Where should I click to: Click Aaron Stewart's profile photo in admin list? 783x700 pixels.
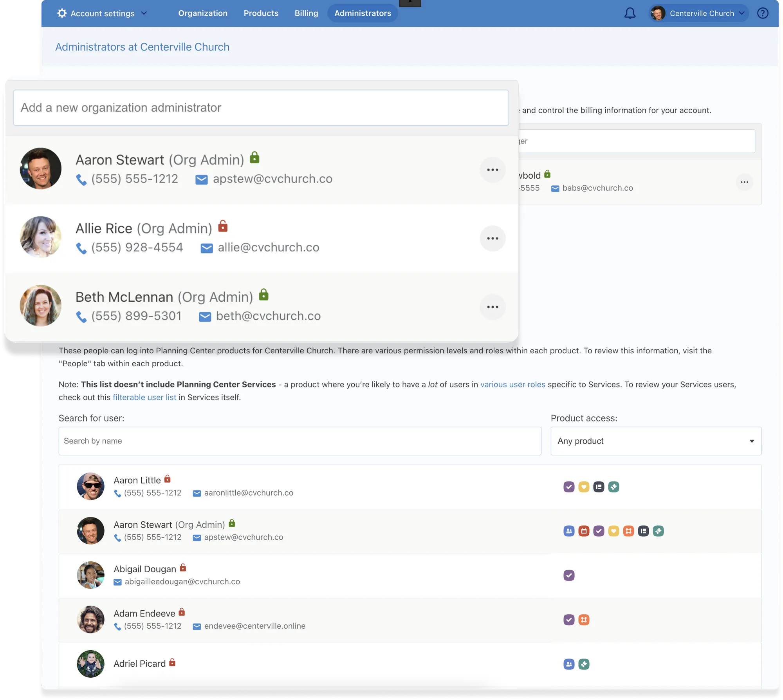point(41,168)
